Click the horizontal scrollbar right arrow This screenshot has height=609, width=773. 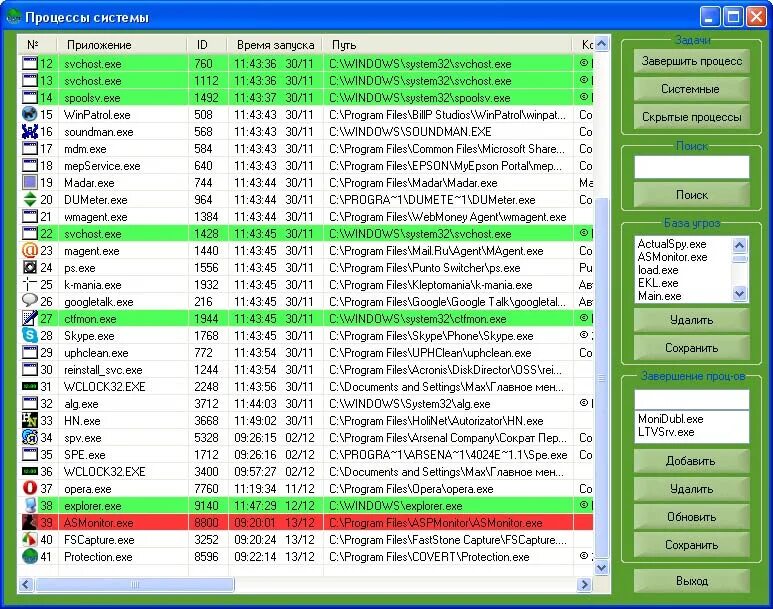tap(584, 585)
